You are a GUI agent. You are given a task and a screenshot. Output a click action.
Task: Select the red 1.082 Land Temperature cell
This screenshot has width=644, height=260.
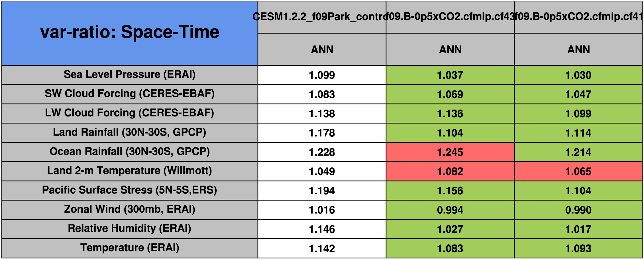point(450,171)
